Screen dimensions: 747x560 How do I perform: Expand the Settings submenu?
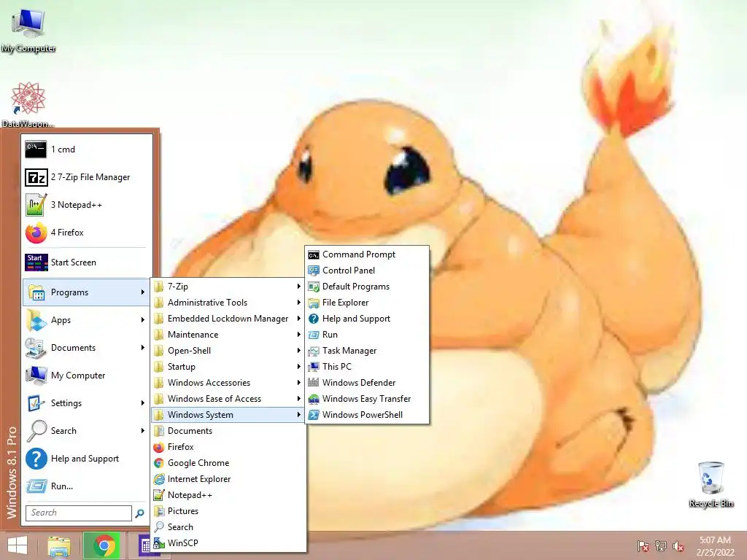pyautogui.click(x=86, y=403)
